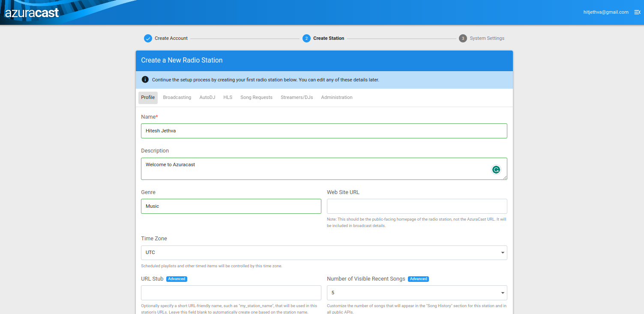Click the Advanced badge beside URL Stub
The width and height of the screenshot is (644, 314).
177,279
